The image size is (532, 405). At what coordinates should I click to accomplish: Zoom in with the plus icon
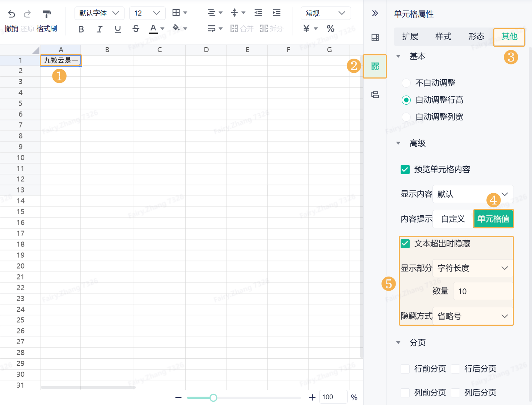pyautogui.click(x=312, y=397)
